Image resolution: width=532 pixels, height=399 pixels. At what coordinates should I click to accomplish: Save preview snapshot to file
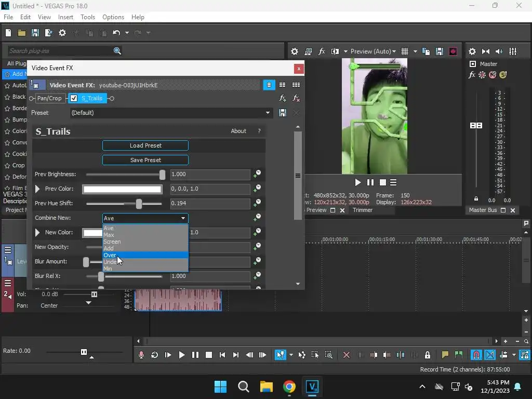click(x=440, y=51)
